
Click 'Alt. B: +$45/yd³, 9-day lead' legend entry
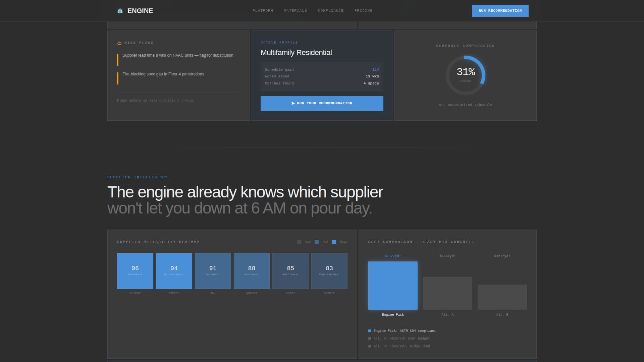click(399, 346)
